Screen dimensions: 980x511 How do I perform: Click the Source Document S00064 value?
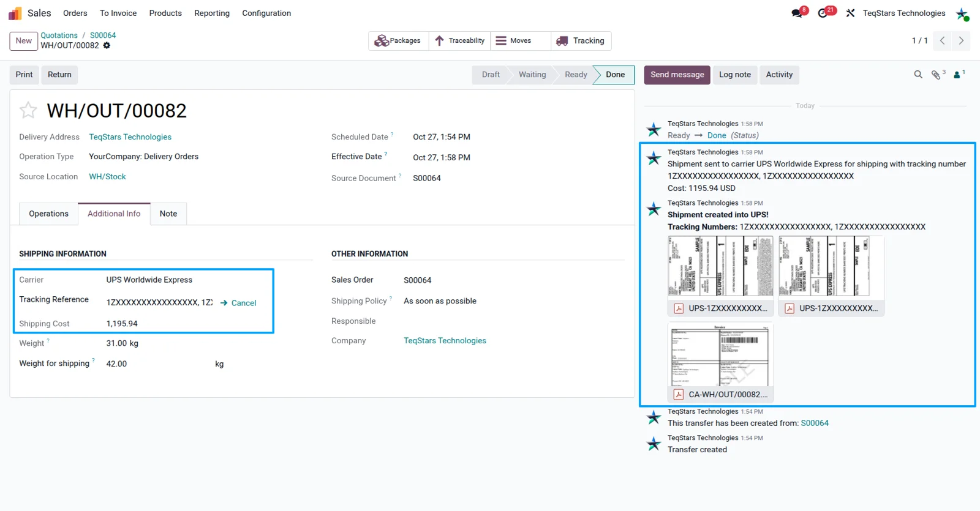click(427, 178)
